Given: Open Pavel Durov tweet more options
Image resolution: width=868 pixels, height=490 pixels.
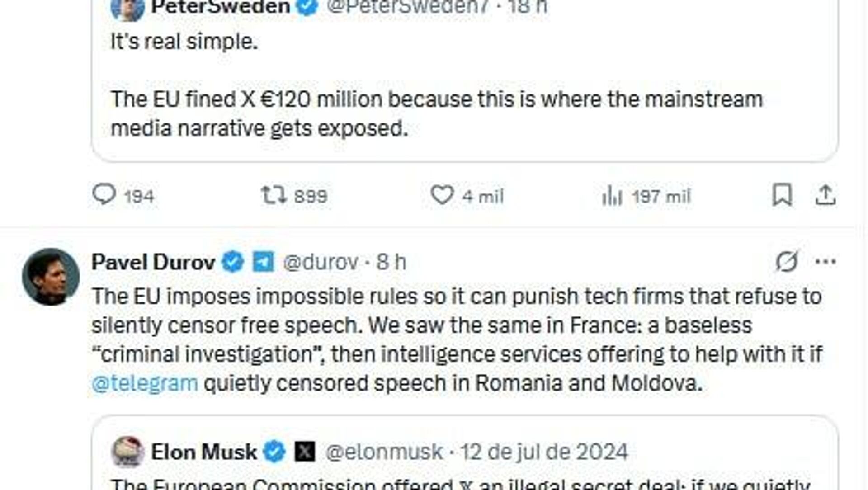Looking at the screenshot, I should (826, 261).
